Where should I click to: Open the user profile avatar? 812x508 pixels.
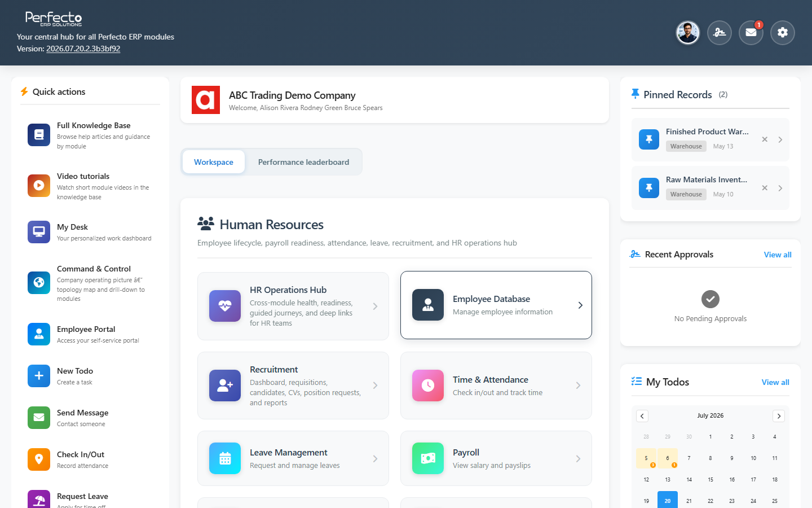(x=688, y=33)
